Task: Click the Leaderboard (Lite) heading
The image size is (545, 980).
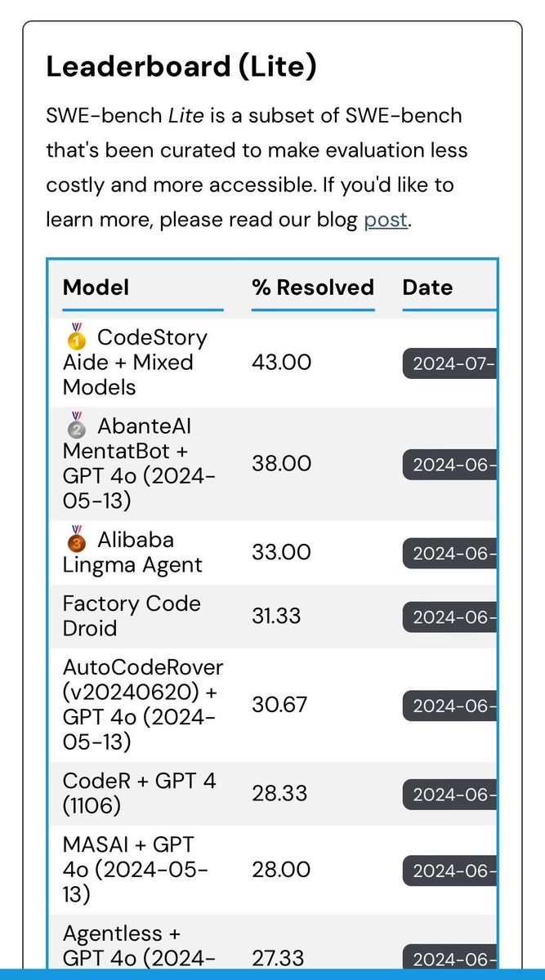Action: (x=181, y=67)
